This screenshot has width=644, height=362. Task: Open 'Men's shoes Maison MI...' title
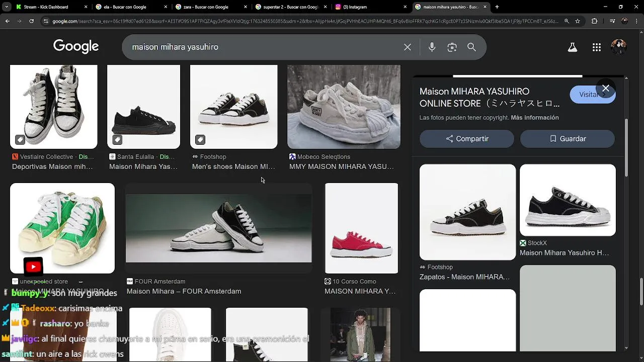pos(233,166)
